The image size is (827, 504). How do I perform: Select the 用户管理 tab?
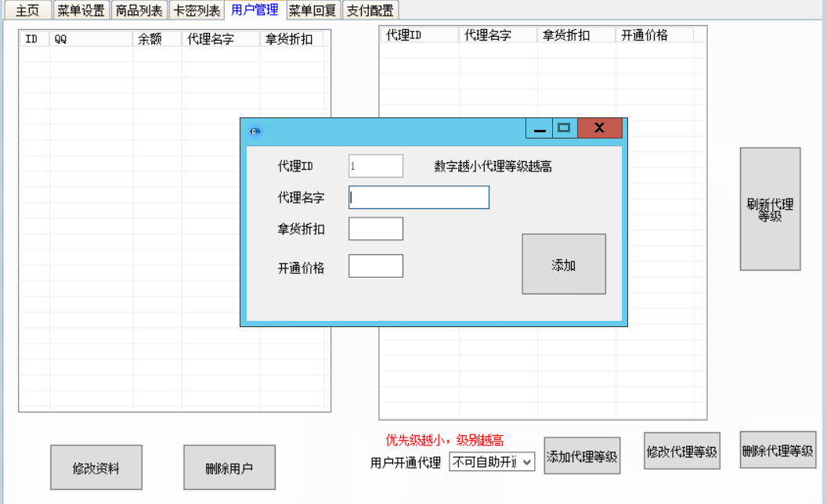point(255,9)
